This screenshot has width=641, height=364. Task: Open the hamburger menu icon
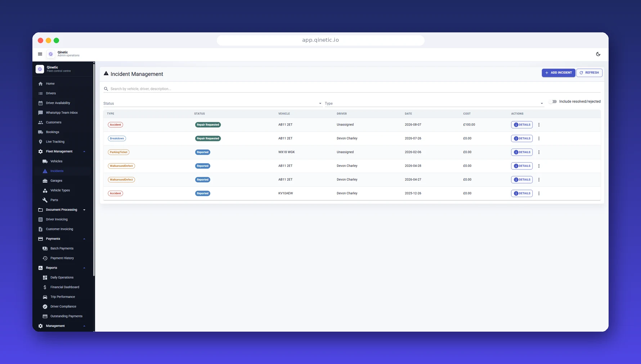click(x=40, y=54)
